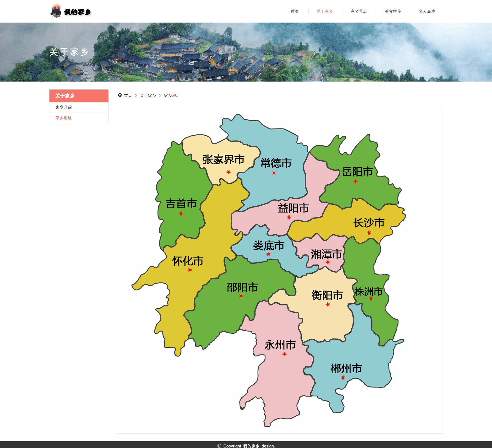492x448 pixels.
Task: Click the 株洲市 label on map
Action: (x=369, y=292)
